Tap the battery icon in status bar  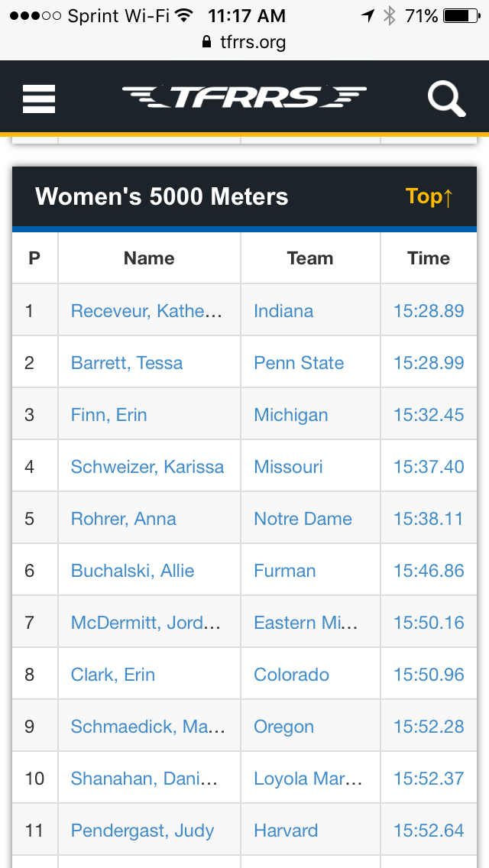coord(461,16)
